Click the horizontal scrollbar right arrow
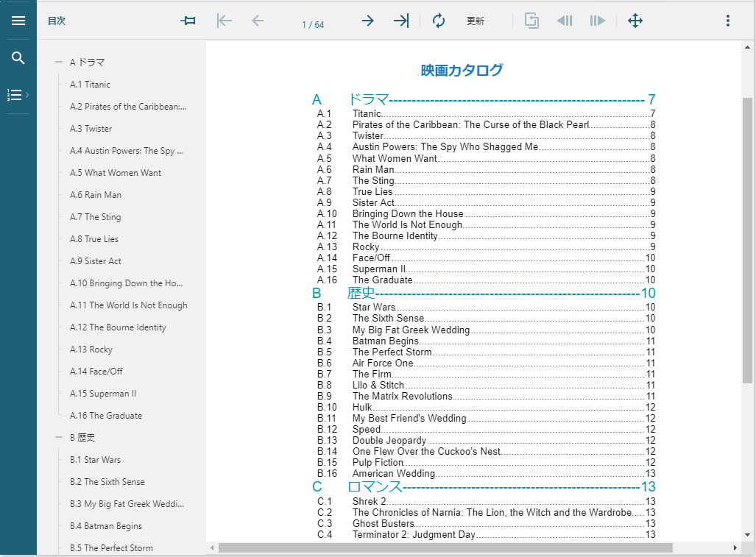The image size is (756, 557). point(735,548)
